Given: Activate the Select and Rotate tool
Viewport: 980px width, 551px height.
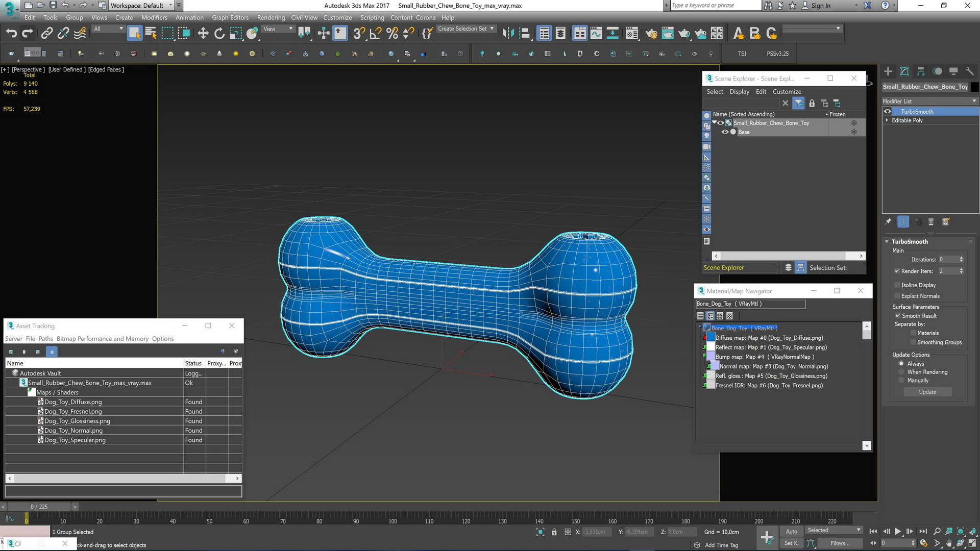Looking at the screenshot, I should 219,34.
